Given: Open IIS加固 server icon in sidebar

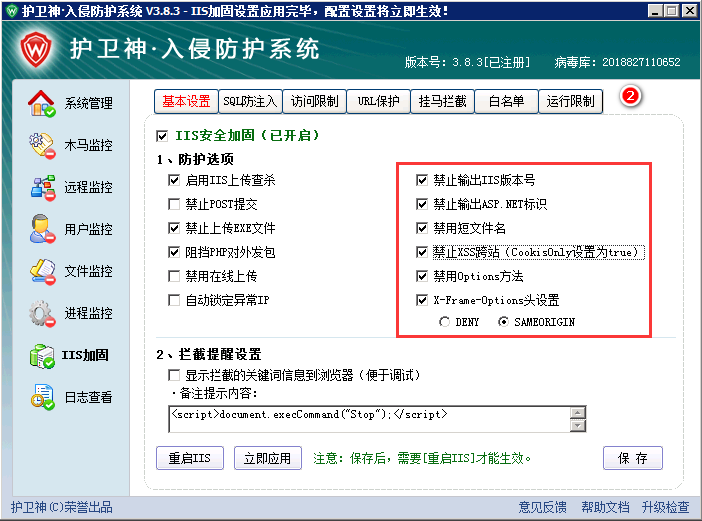Looking at the screenshot, I should 42,355.
